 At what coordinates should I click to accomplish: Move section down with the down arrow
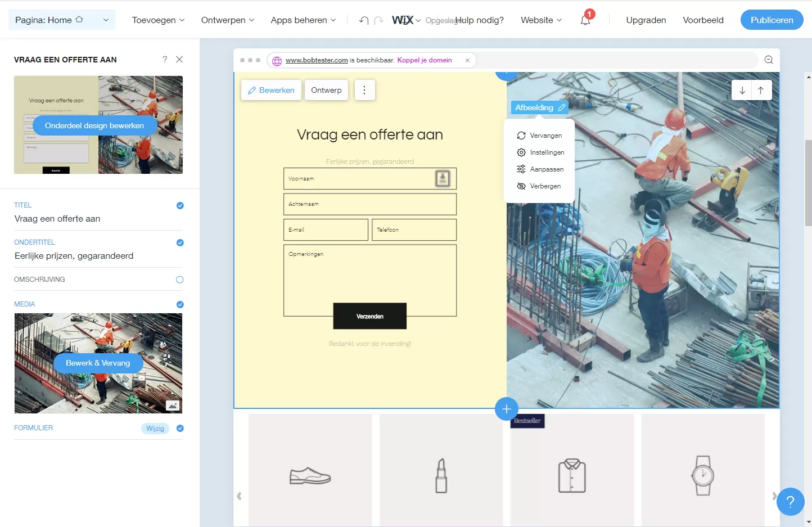coord(742,90)
